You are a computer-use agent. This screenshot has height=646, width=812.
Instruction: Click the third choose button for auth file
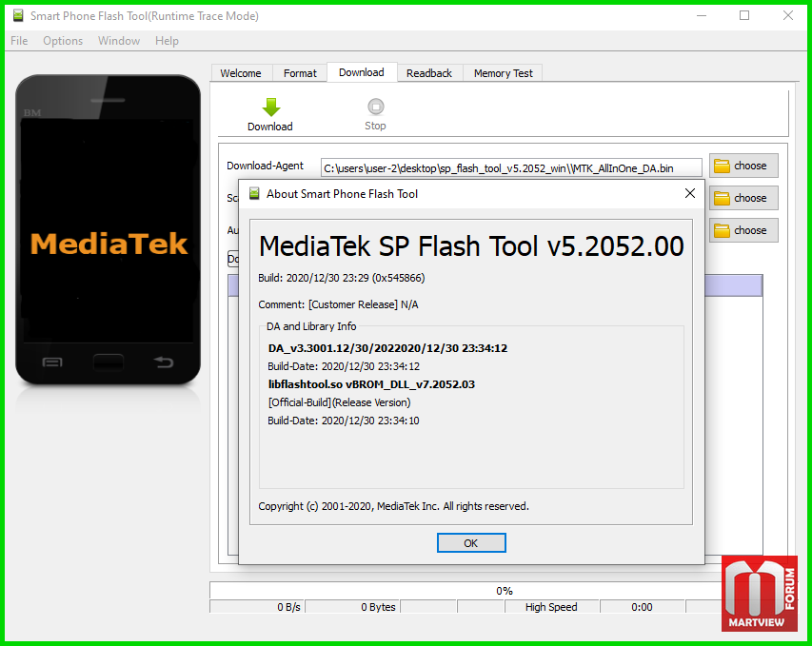pos(743,230)
